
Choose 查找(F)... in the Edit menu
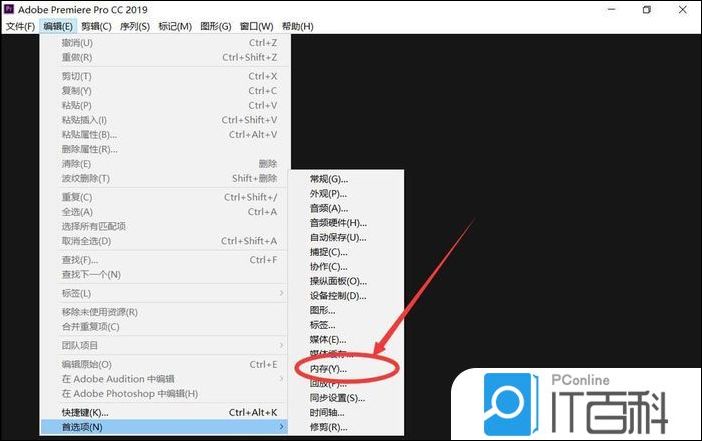[x=164, y=260]
